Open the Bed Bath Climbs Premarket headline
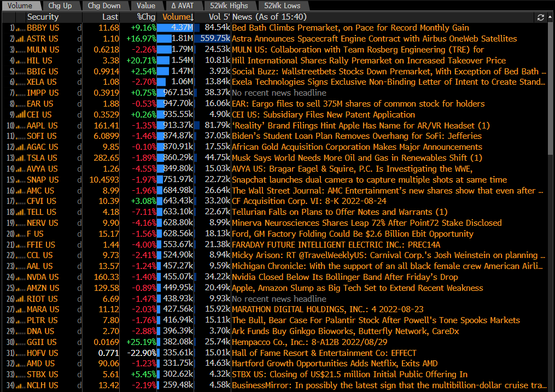The height and width of the screenshot is (392, 555). tap(350, 28)
